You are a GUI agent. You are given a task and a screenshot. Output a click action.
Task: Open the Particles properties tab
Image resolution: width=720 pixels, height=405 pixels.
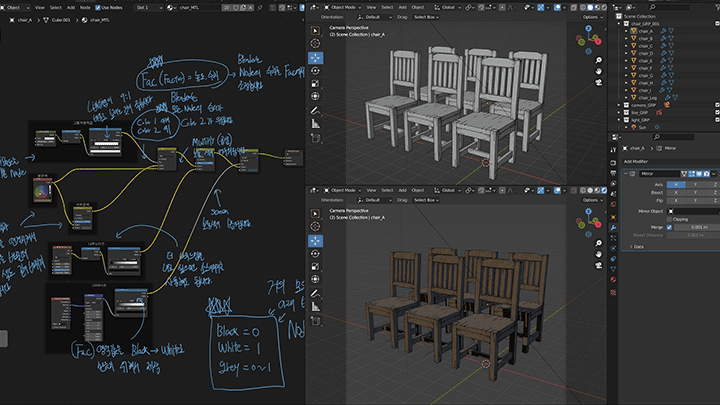(x=613, y=238)
